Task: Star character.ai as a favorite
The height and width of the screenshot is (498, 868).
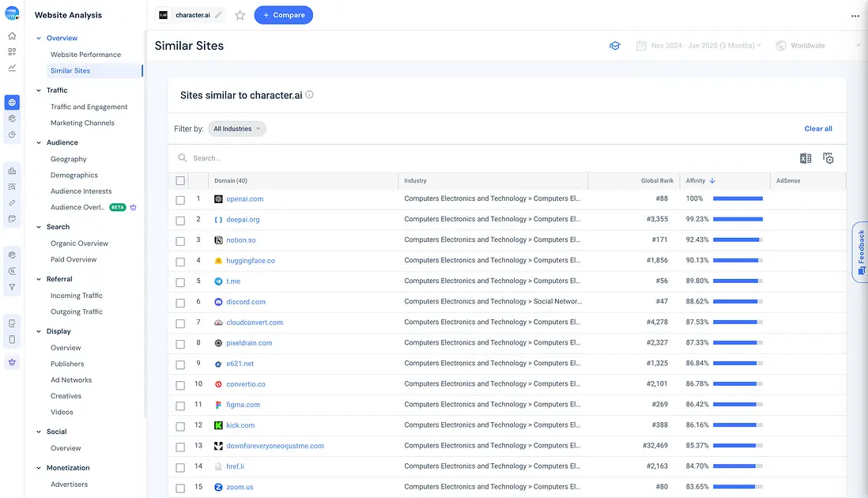Action: [x=240, y=15]
